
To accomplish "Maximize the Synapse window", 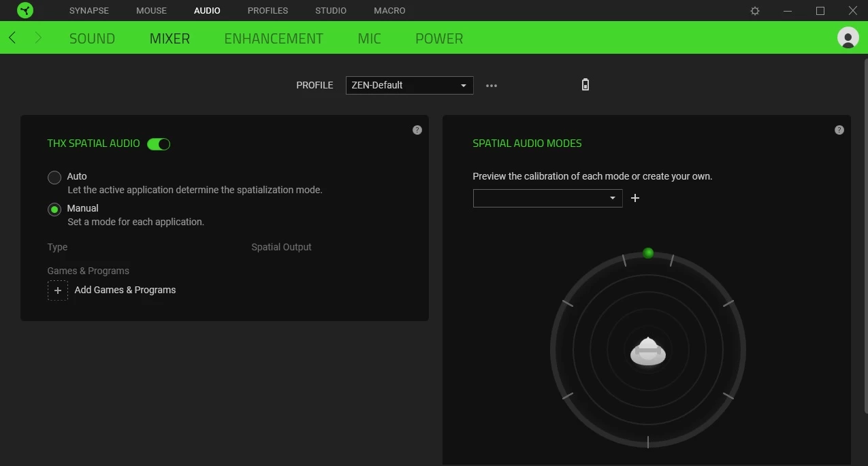I will click(820, 11).
